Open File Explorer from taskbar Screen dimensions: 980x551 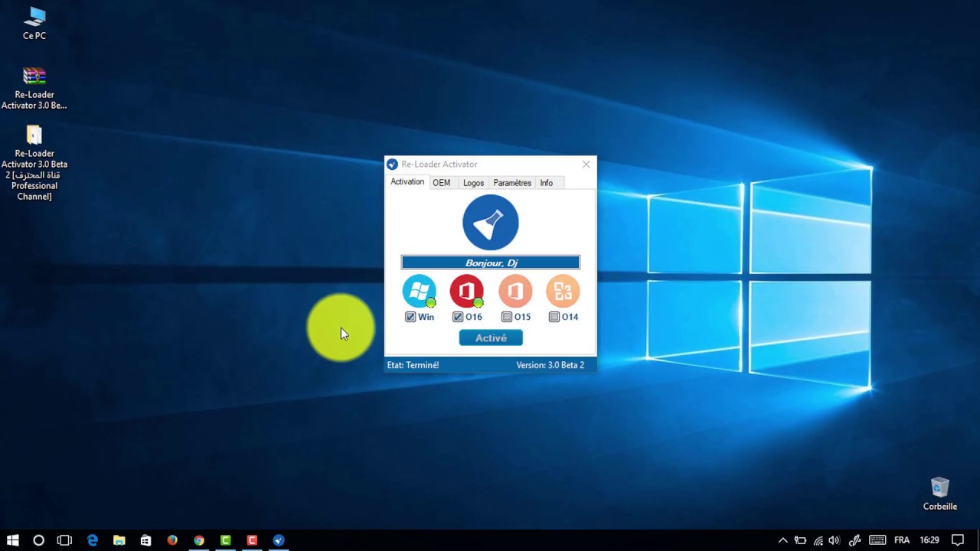pyautogui.click(x=119, y=540)
